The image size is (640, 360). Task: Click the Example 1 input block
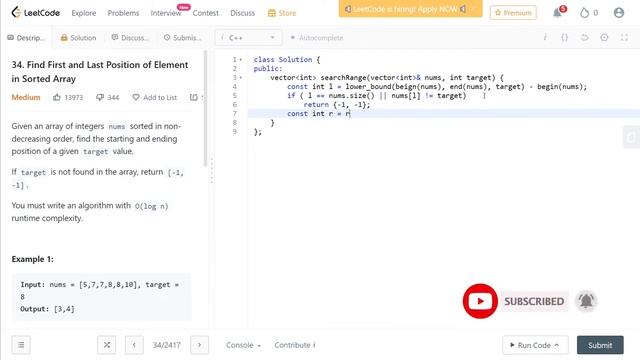[x=101, y=297]
